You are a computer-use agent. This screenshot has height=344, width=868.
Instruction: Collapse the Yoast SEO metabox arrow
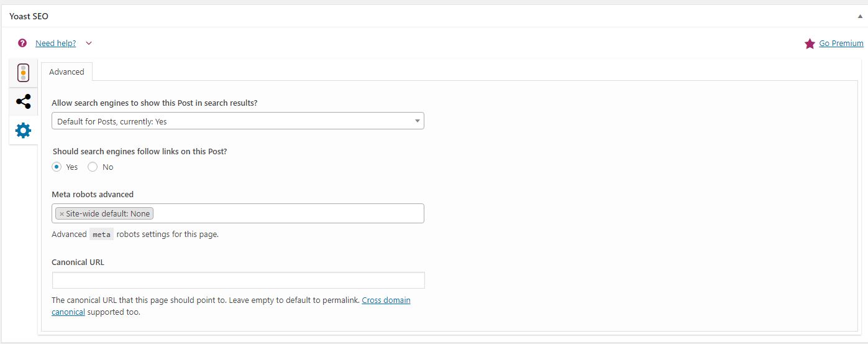859,17
